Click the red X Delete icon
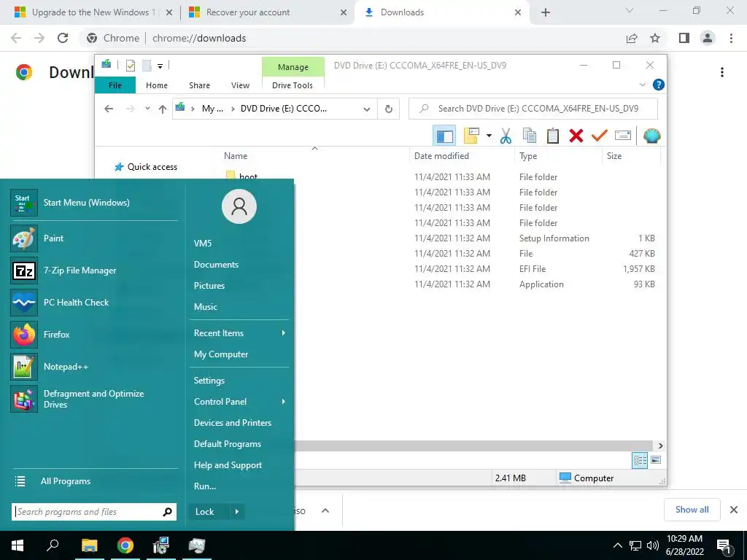Screen dimensions: 747x560 [576, 136]
